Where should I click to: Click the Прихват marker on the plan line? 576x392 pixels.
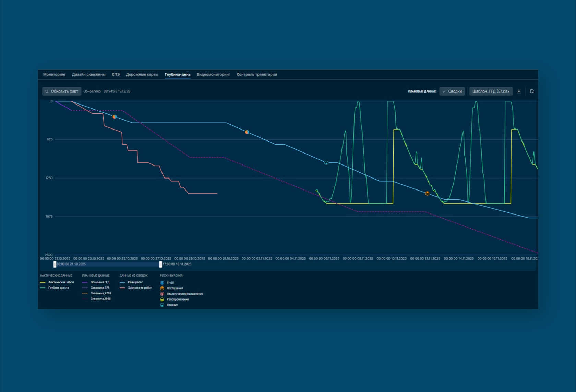pyautogui.click(x=326, y=163)
